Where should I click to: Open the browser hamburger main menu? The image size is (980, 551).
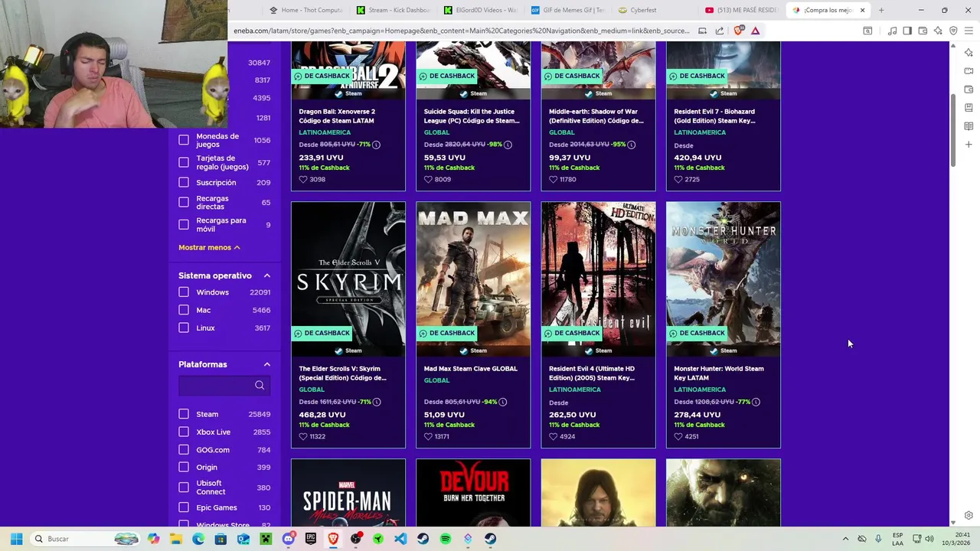click(x=969, y=31)
